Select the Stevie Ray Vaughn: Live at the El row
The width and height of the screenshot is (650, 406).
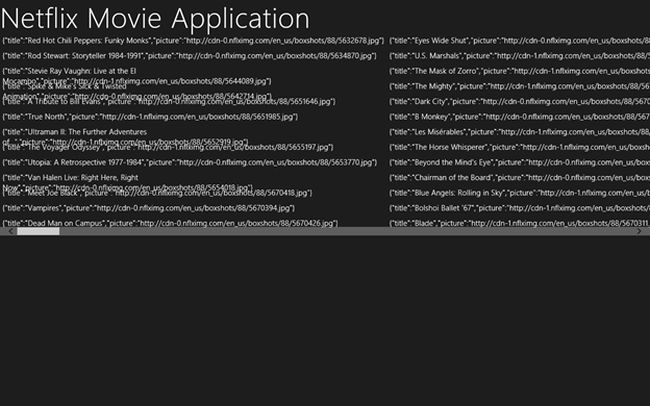(137, 76)
